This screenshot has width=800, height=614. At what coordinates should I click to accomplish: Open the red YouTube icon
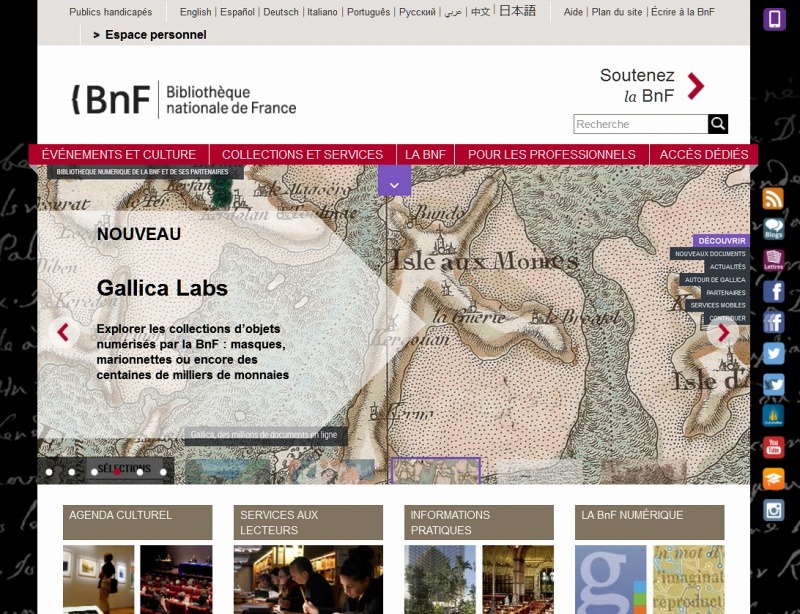click(x=773, y=447)
